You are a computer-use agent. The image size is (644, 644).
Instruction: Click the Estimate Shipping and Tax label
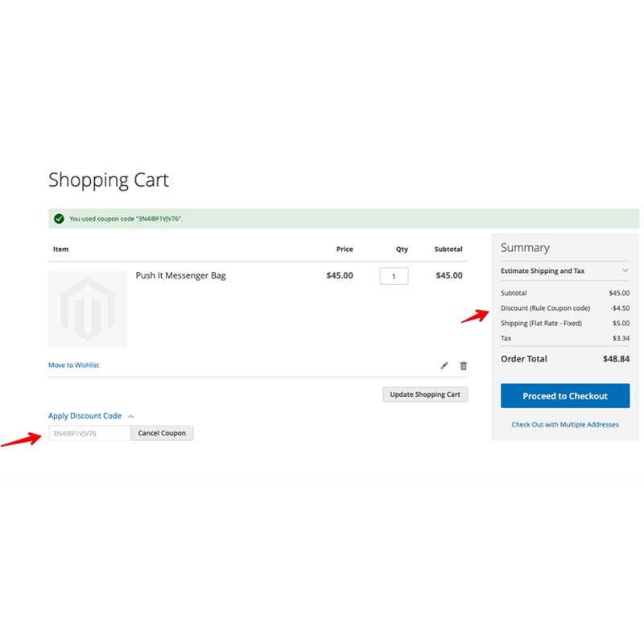543,271
